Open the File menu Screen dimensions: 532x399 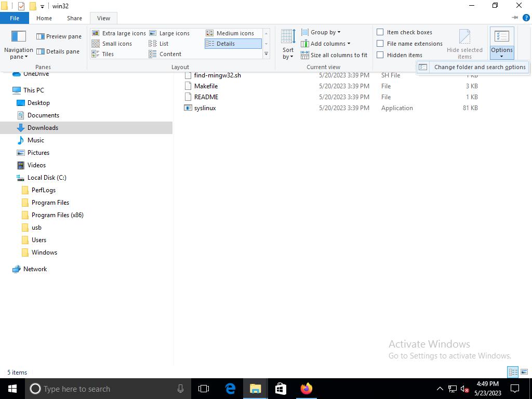tap(15, 18)
